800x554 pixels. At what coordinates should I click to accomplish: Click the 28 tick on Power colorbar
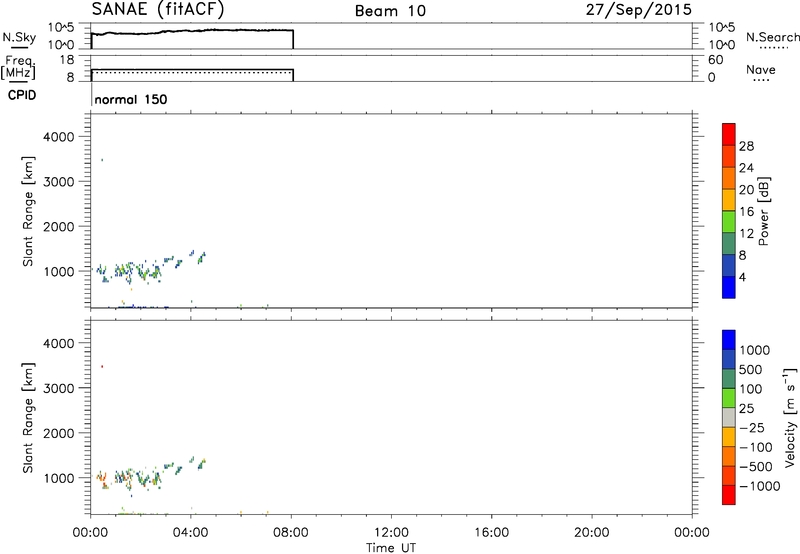tap(746, 146)
